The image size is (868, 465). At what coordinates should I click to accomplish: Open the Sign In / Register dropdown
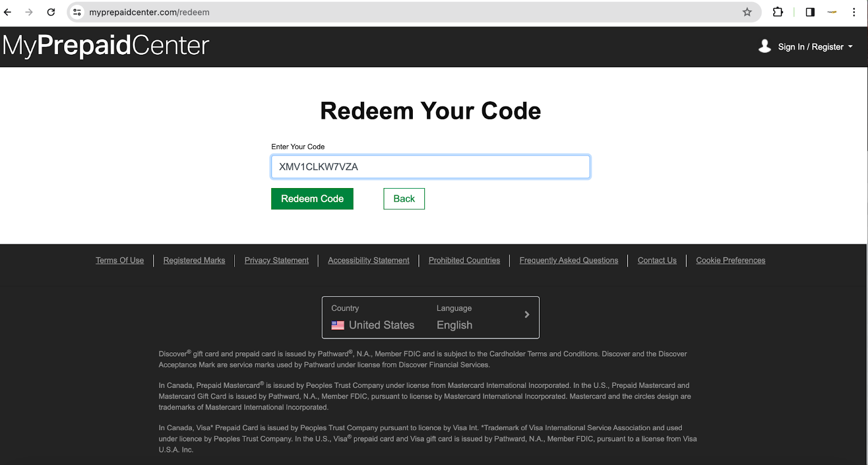(x=815, y=47)
